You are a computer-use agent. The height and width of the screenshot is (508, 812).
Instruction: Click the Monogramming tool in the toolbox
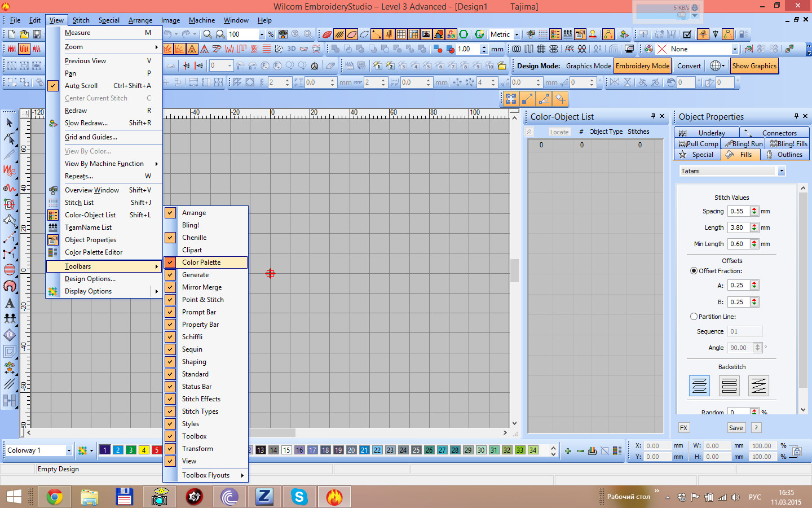[x=10, y=335]
